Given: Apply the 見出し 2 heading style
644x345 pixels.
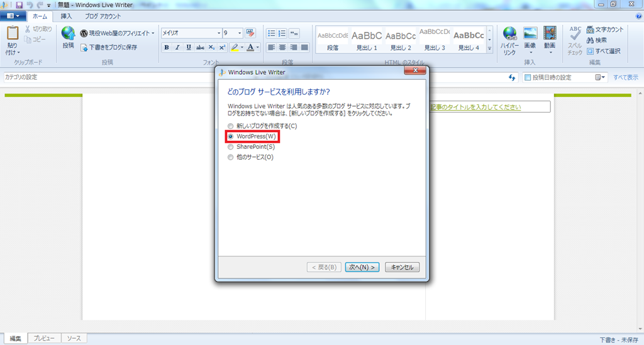Looking at the screenshot, I should [x=401, y=40].
